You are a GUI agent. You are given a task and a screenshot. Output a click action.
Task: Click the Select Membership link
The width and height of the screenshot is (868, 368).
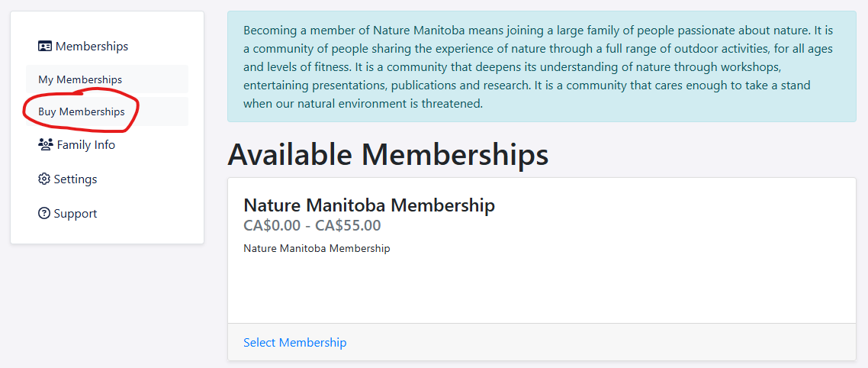point(294,343)
